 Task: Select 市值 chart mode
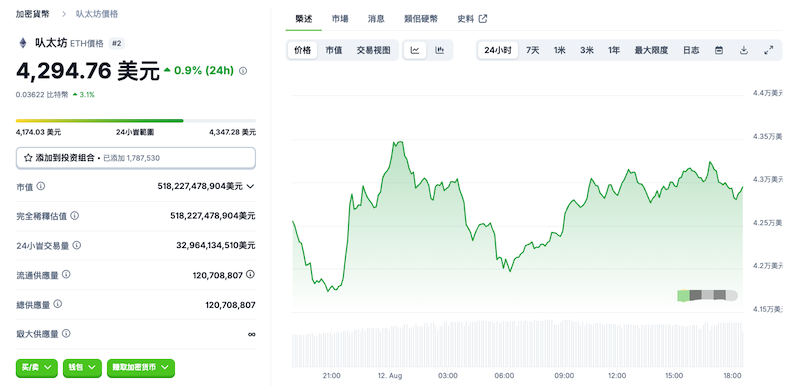[x=334, y=50]
